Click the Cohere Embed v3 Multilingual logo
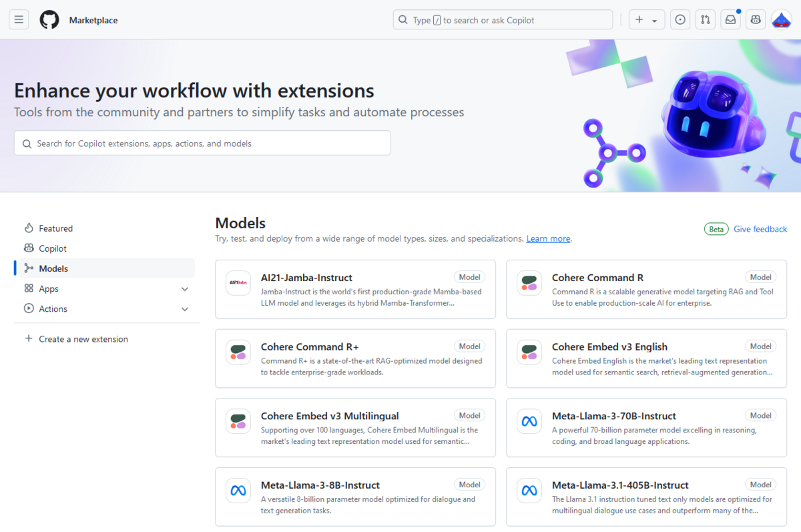 click(x=238, y=421)
